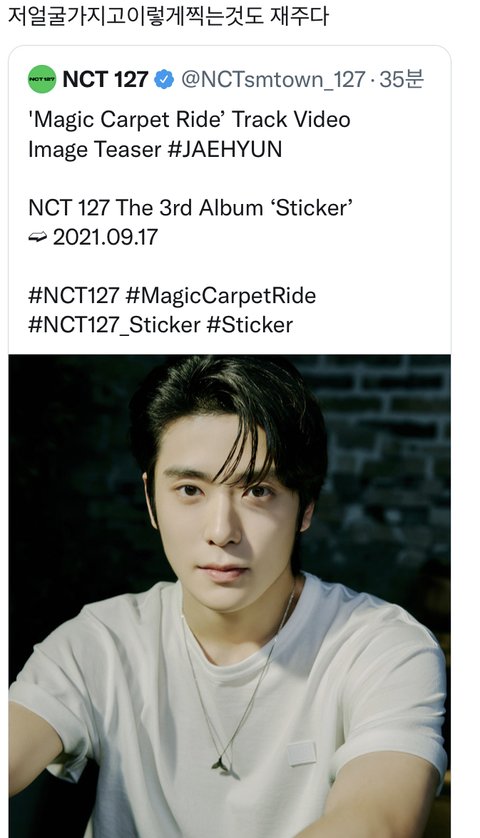Select the #MagicCarpetRide hashtag

point(220,296)
